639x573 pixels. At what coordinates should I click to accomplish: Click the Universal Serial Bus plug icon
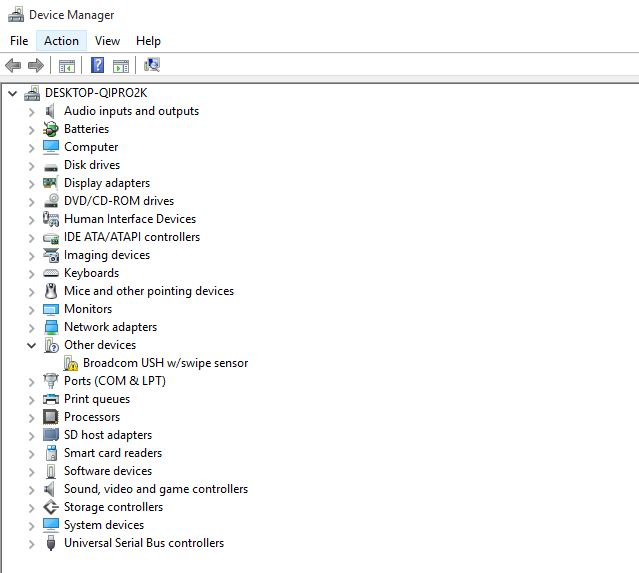[51, 543]
